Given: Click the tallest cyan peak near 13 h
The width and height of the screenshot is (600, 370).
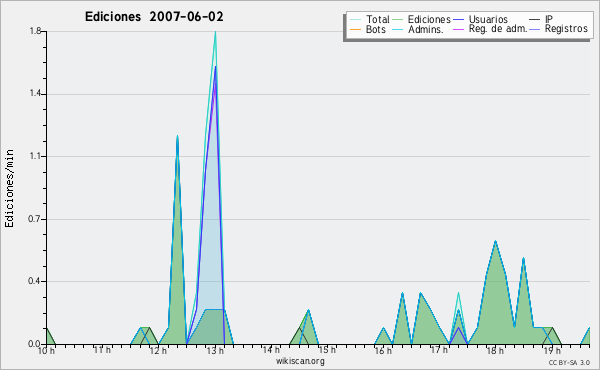Looking at the screenshot, I should pyautogui.click(x=215, y=32).
